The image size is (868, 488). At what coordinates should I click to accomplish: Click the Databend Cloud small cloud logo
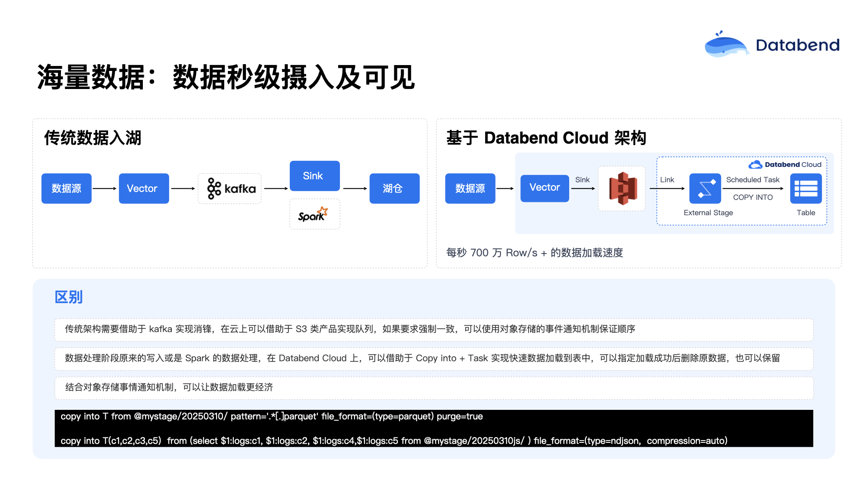[x=755, y=164]
